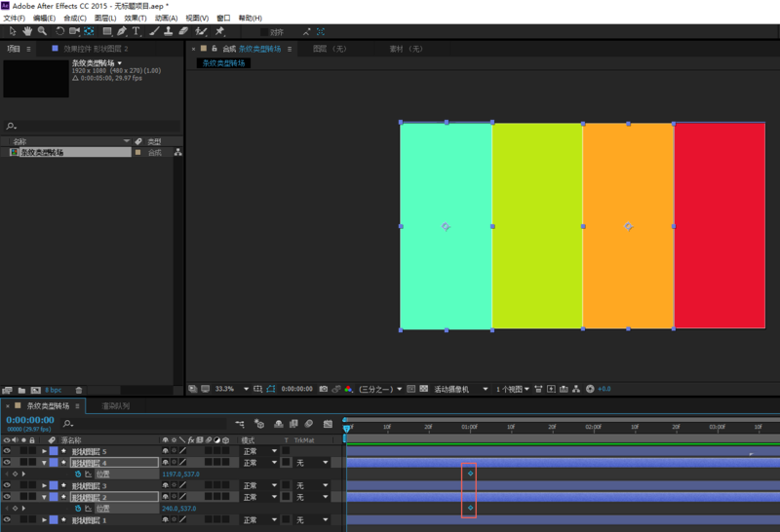The height and width of the screenshot is (532, 780).
Task: Click the new folder icon in project panel
Action: [21, 391]
